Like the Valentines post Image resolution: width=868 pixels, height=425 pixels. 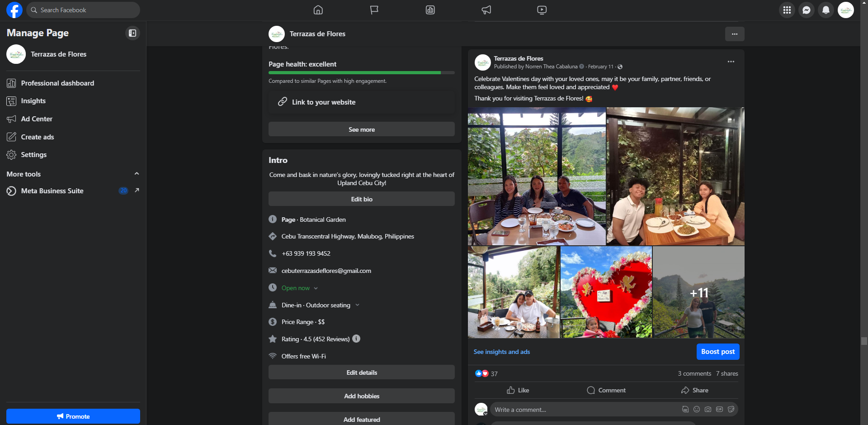click(x=518, y=390)
